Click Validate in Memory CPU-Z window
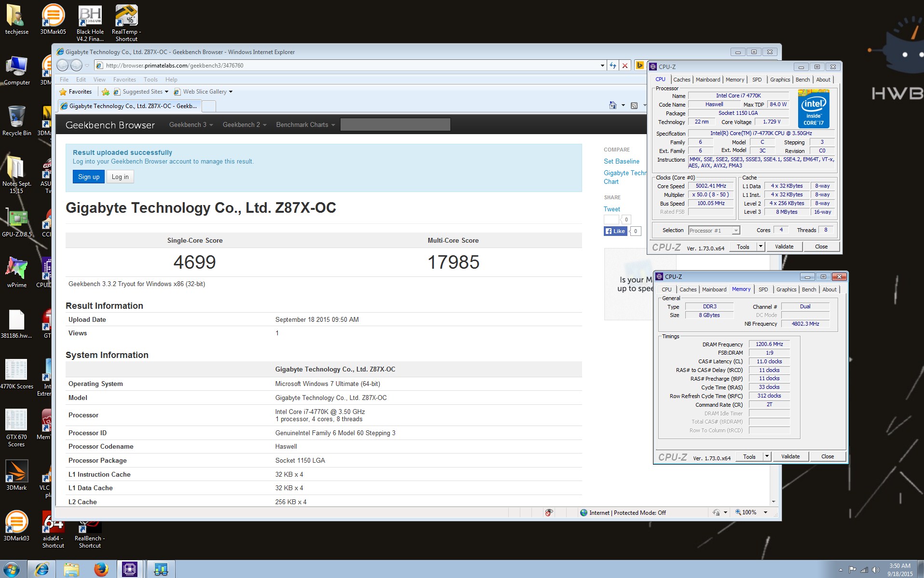The width and height of the screenshot is (924, 578). pyautogui.click(x=790, y=456)
